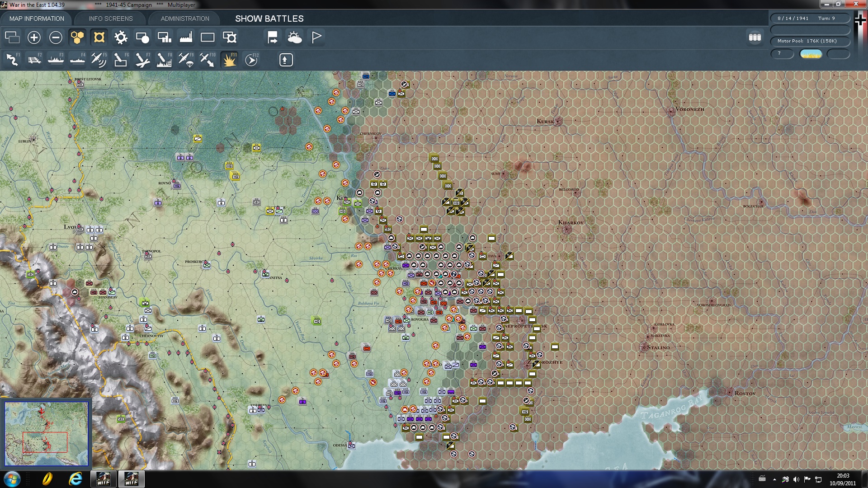This screenshot has height=488, width=868.
Task: Click the system clock in taskbar
Action: click(x=843, y=479)
